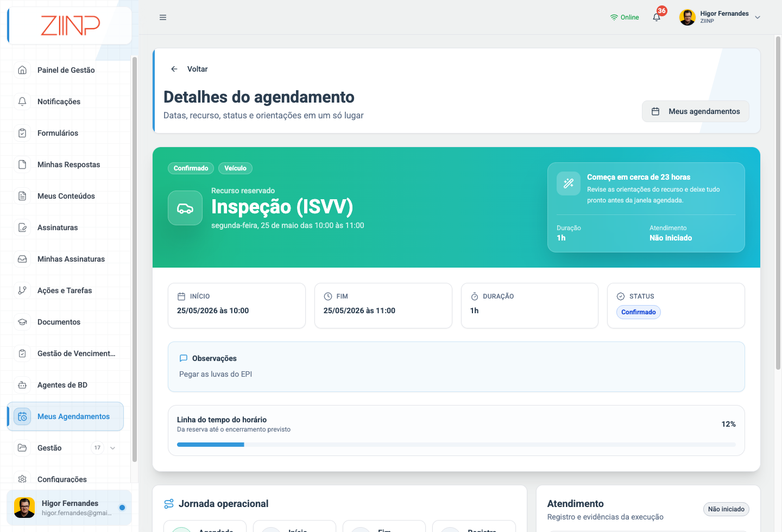The image size is (782, 532).
Task: Click the car resource icon
Action: (x=185, y=208)
